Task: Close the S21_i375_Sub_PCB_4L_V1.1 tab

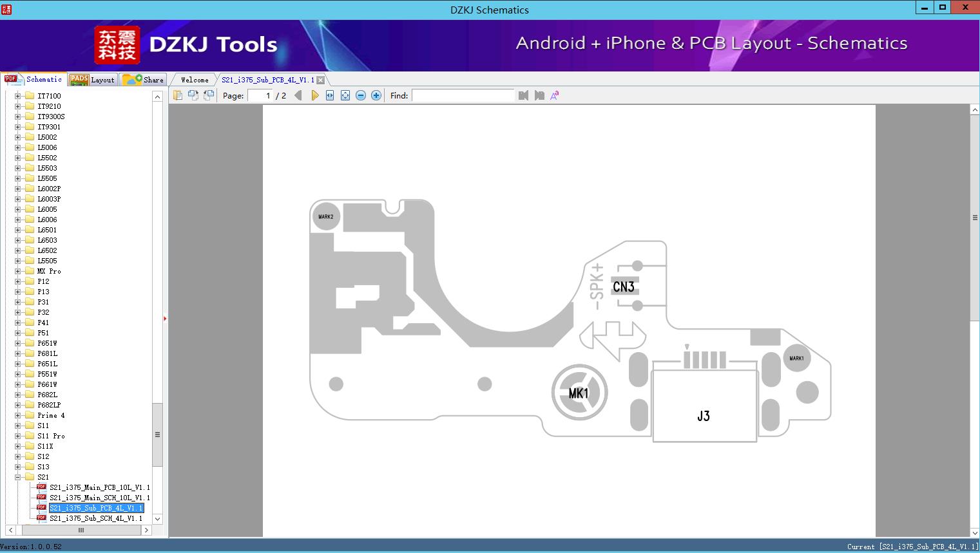Action: pyautogui.click(x=320, y=80)
